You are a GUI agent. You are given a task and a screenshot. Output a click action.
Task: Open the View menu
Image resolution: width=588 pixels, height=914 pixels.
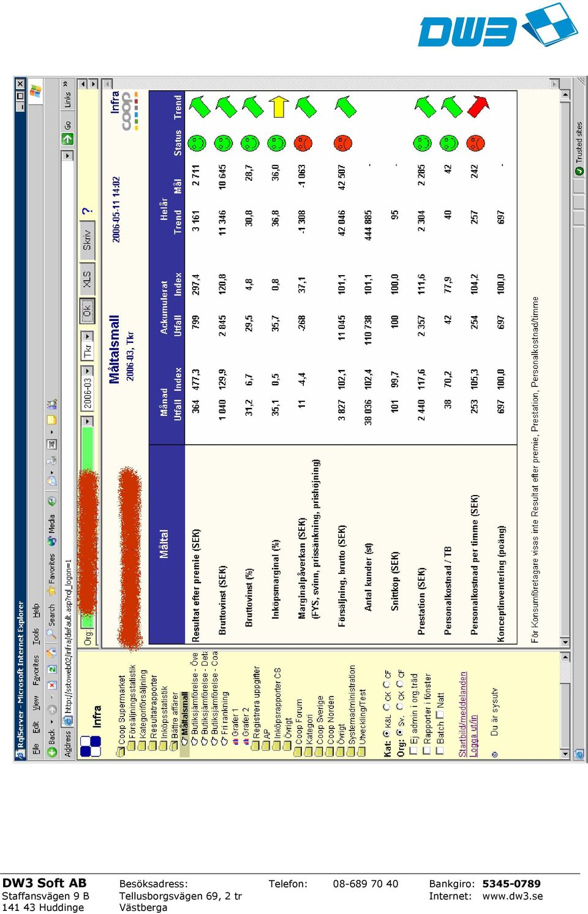click(x=36, y=702)
